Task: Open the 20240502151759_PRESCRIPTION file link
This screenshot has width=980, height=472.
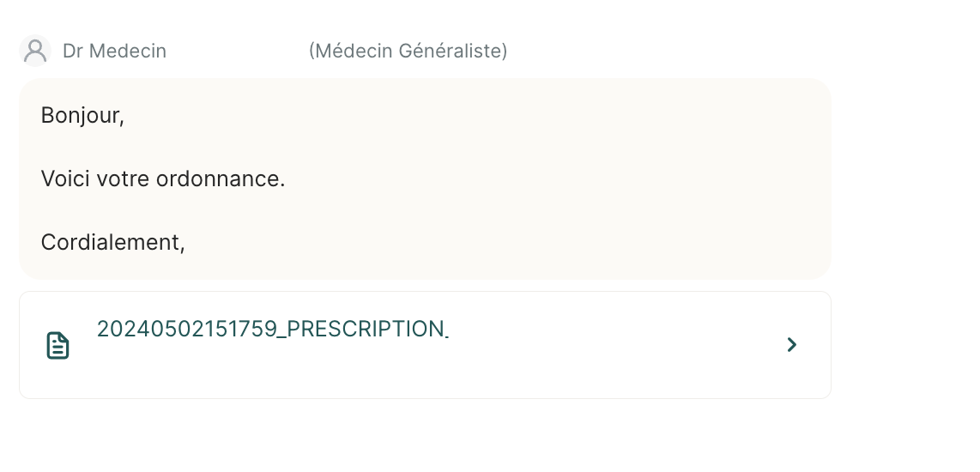Action: (x=273, y=329)
